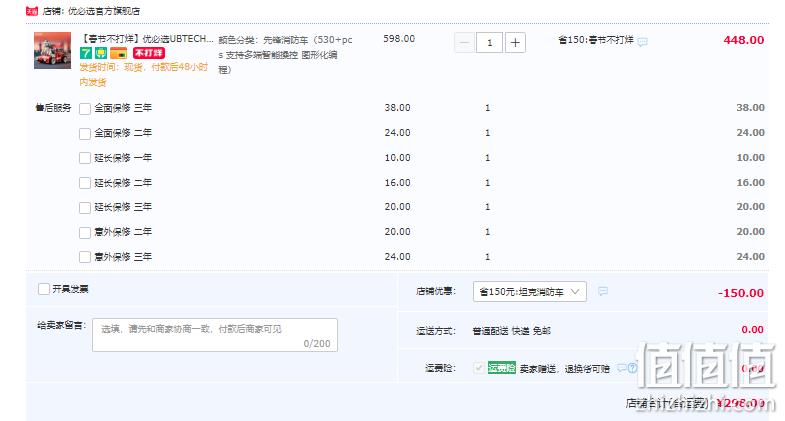Check the 全面保修 三年 warranty option

tap(85, 108)
